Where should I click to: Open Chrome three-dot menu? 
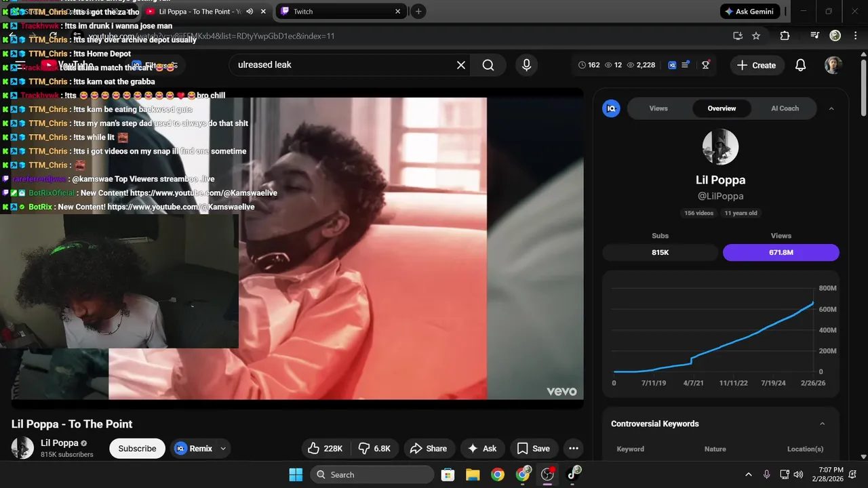pos(856,36)
